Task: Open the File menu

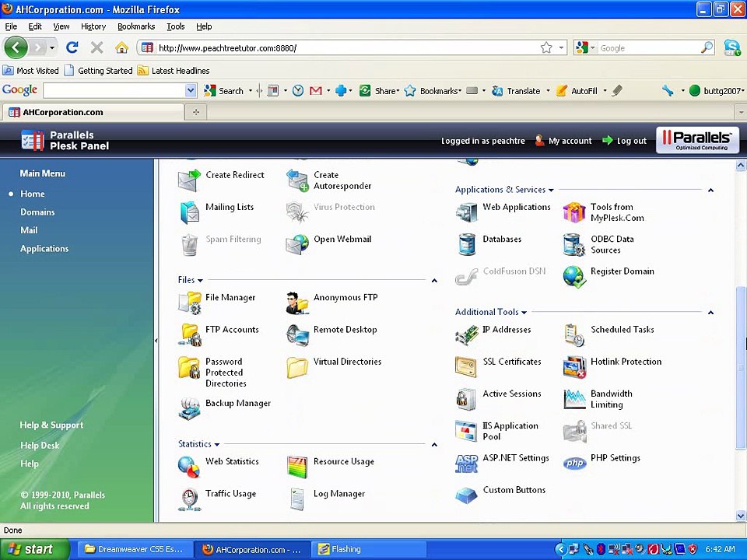Action: coord(11,26)
